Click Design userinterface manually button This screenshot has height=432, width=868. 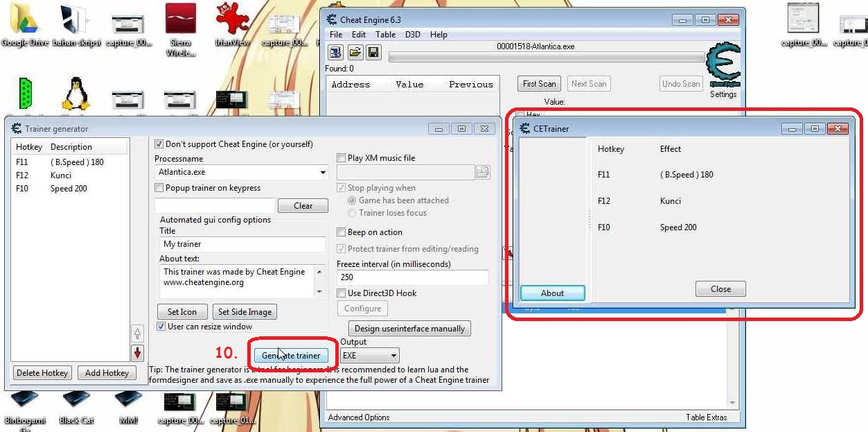409,329
